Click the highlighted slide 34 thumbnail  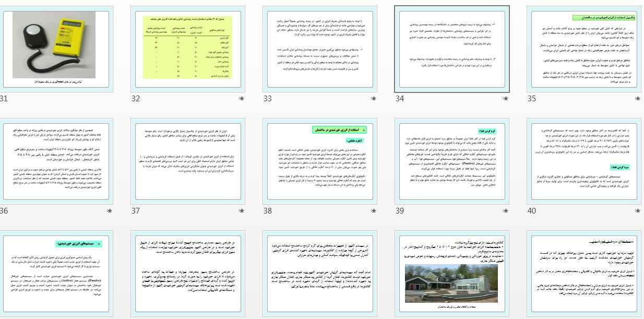click(452, 49)
